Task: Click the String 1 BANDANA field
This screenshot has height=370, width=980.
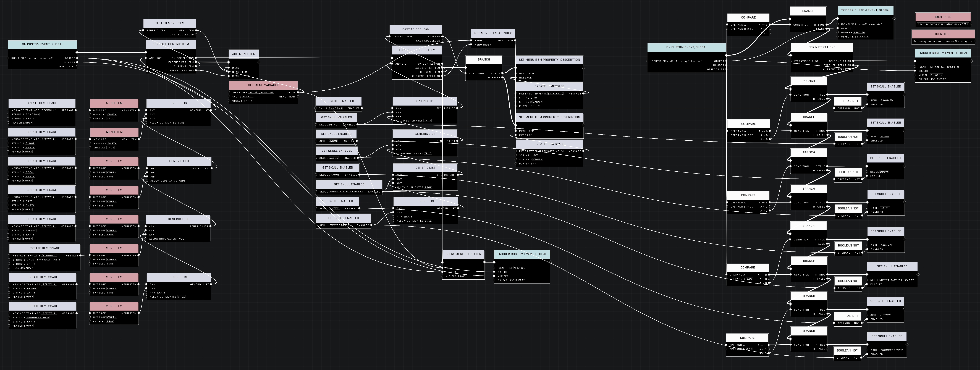Action: tap(32, 114)
